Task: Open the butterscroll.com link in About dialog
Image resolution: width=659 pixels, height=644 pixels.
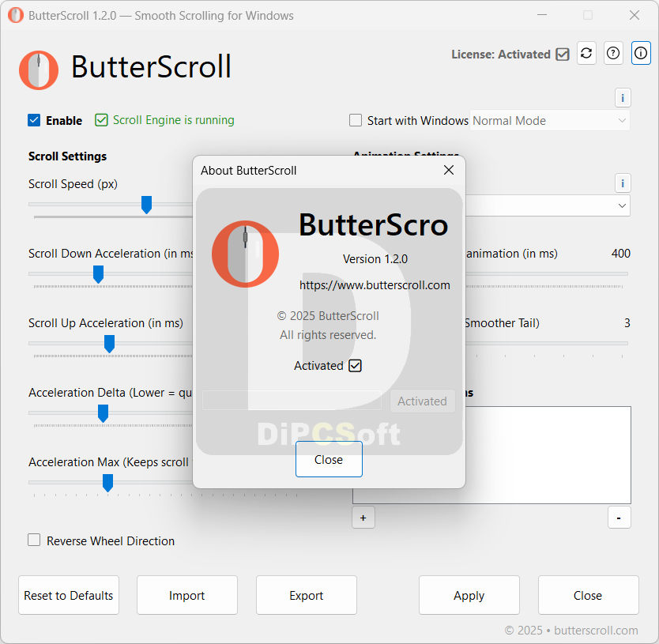Action: [x=375, y=285]
